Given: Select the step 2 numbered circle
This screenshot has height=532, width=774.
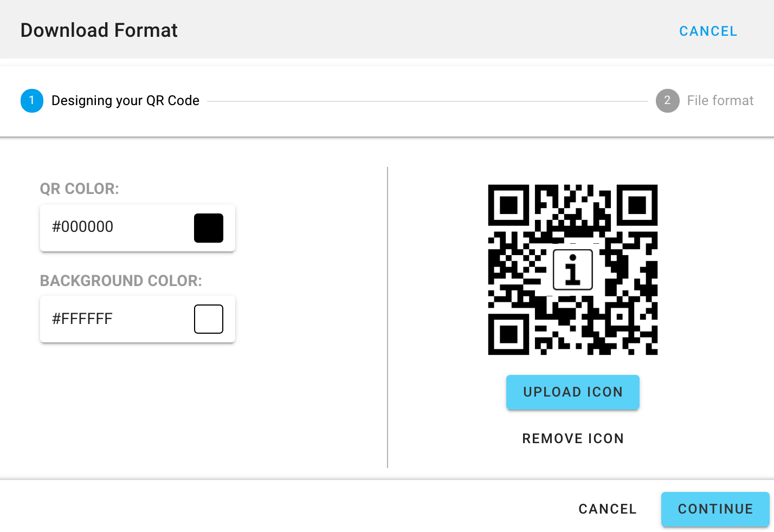Looking at the screenshot, I should [667, 101].
